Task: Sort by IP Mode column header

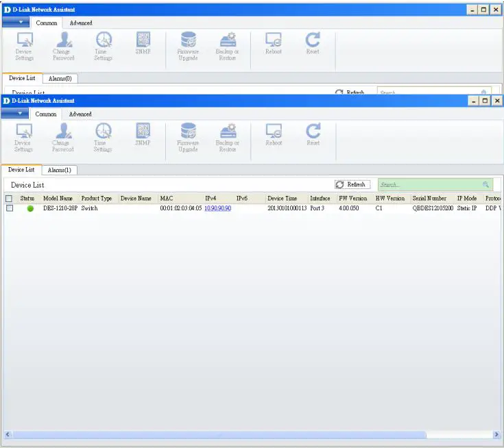Action: coord(467,199)
